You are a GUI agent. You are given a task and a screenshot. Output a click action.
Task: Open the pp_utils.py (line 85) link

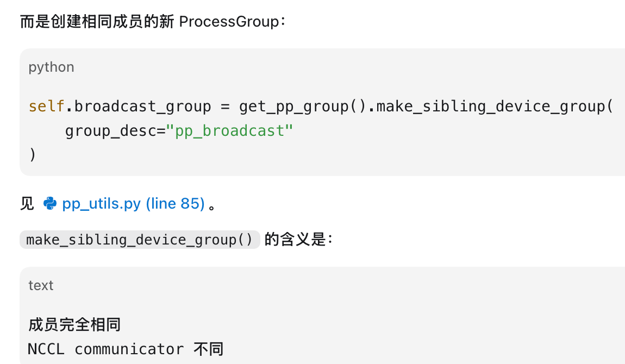coord(133,204)
